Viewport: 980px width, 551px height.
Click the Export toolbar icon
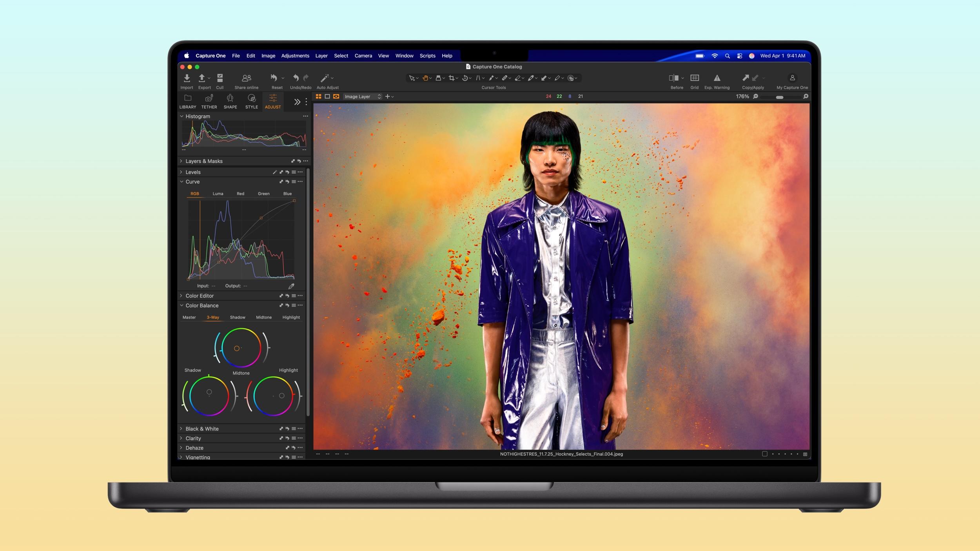tap(202, 78)
